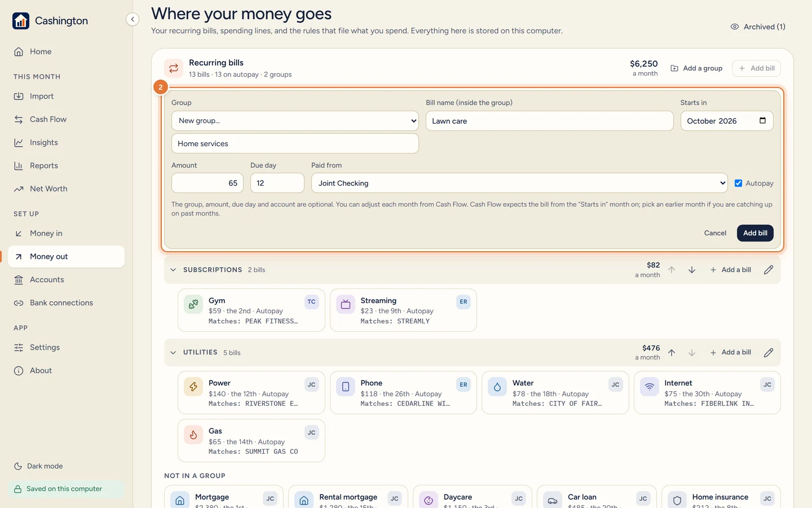Image resolution: width=812 pixels, height=508 pixels.
Task: Click the Gas bill flame icon
Action: pyautogui.click(x=193, y=435)
